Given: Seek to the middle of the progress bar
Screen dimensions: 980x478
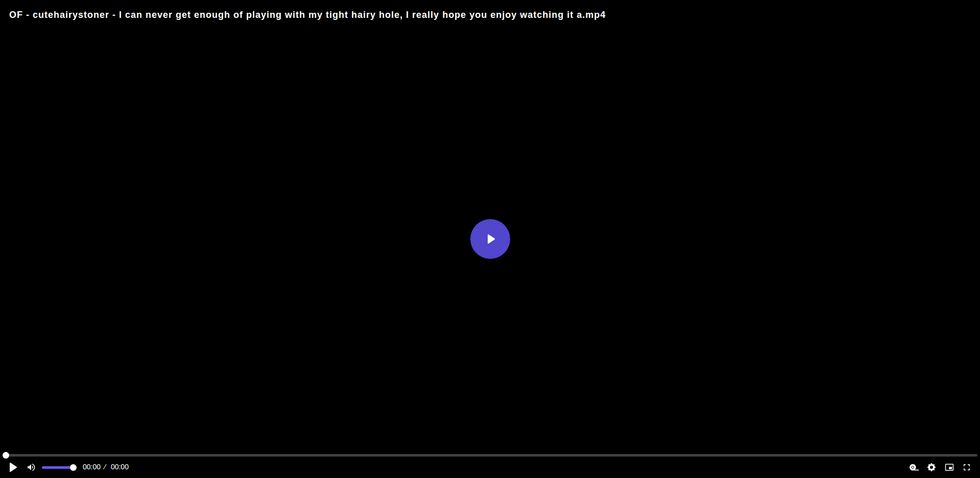Looking at the screenshot, I should pos(490,455).
